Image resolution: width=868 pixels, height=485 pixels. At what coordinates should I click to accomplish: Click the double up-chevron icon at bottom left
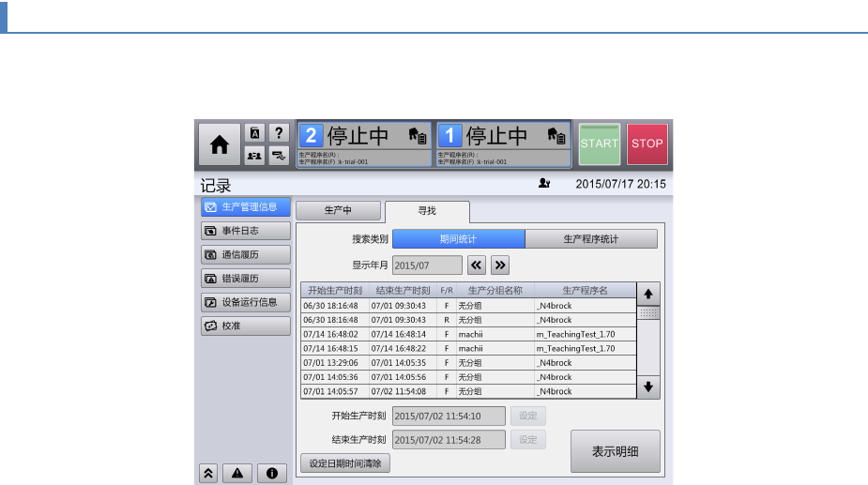(208, 474)
